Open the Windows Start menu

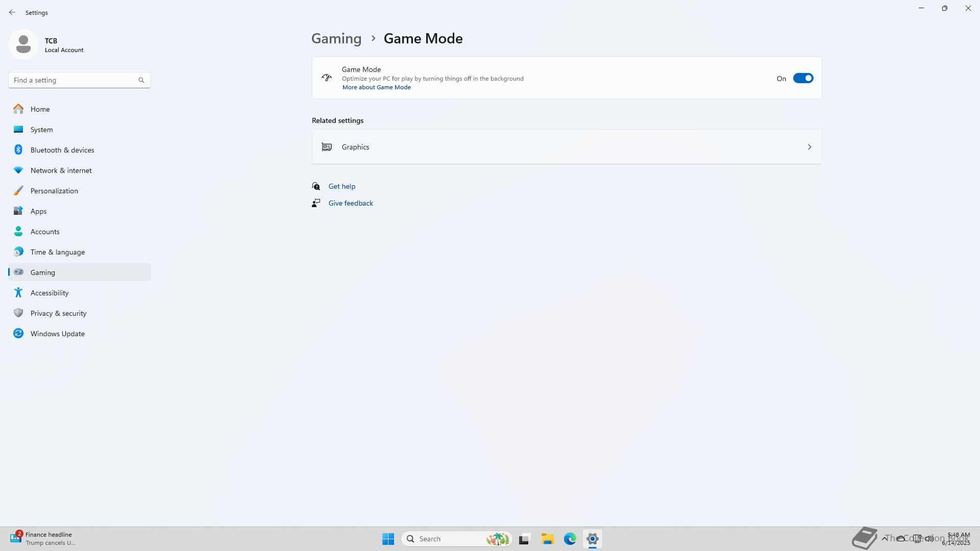(x=388, y=539)
